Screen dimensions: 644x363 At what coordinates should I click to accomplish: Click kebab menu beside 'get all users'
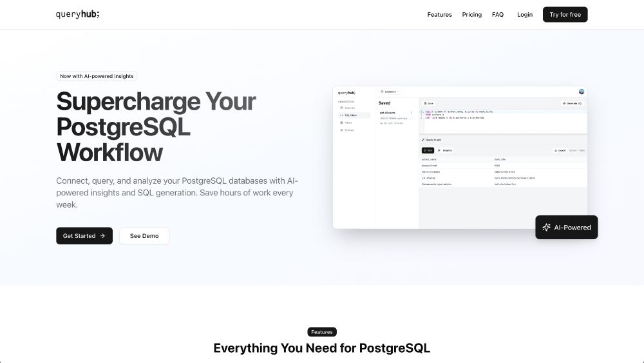412,113
